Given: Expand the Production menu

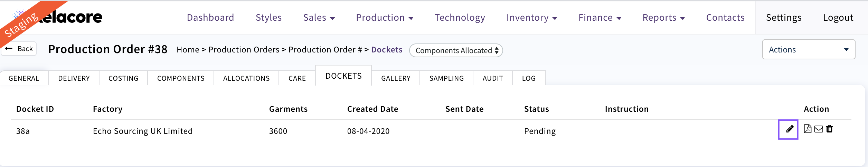Looking at the screenshot, I should [x=384, y=18].
